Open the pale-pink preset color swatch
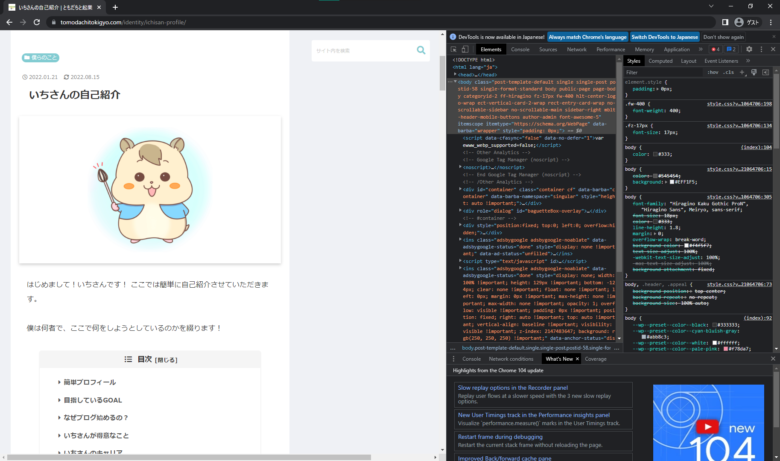 (x=726, y=349)
